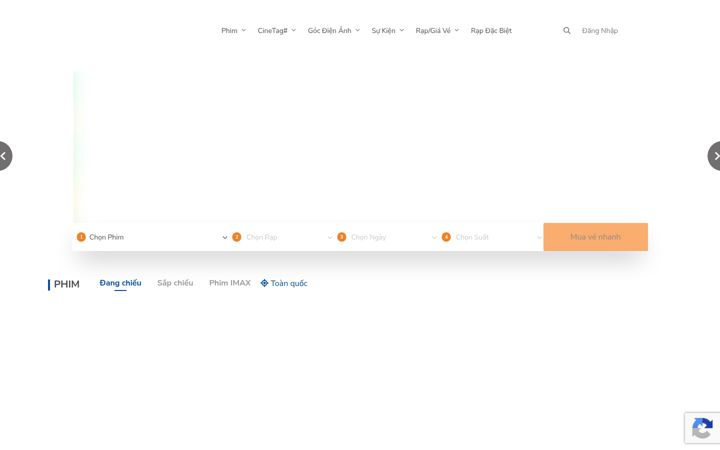Screen dimensions: 720x450
Task: Click the location icon beside Toàn quốc
Action: pos(264,283)
